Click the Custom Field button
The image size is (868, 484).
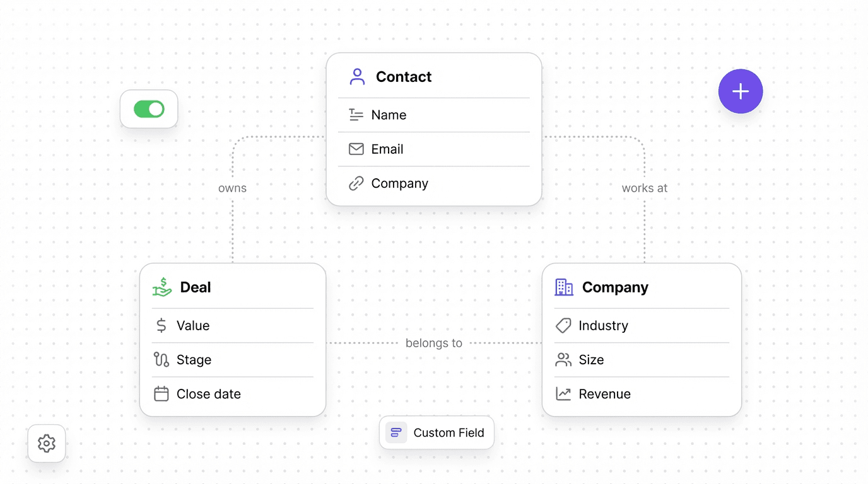[437, 432]
